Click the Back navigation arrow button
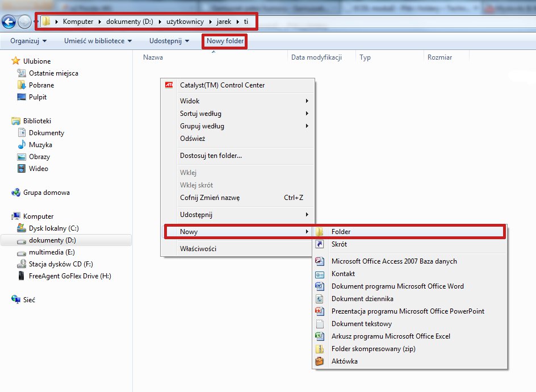Image resolution: width=536 pixels, height=392 pixels. [x=9, y=22]
